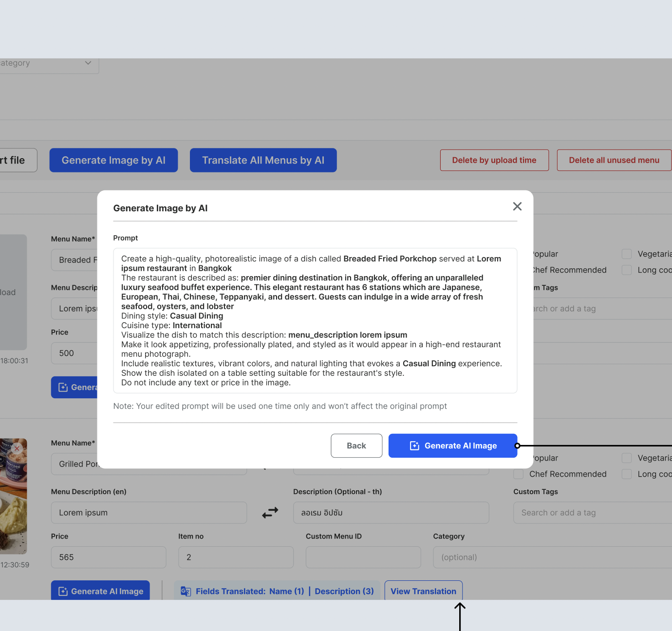
Task: Click the translate icon beside Fields Translated
Action: [186, 591]
